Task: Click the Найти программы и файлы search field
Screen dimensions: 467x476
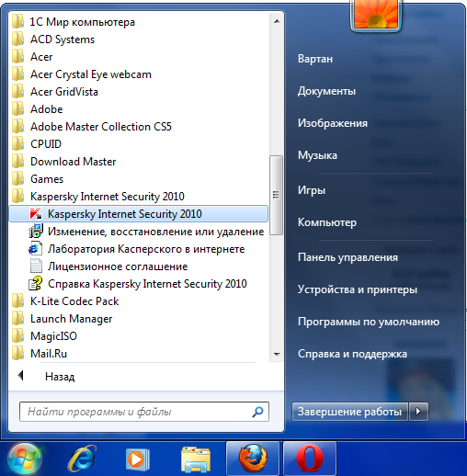Action: click(144, 412)
